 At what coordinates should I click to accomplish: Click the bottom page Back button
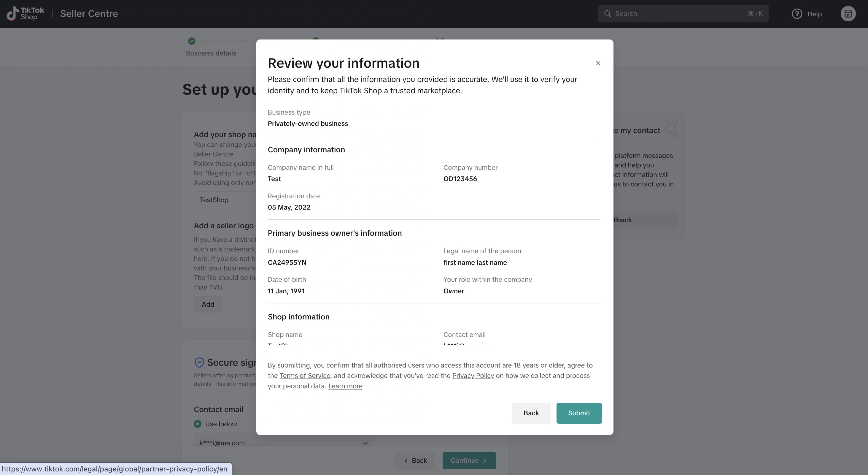(x=415, y=460)
